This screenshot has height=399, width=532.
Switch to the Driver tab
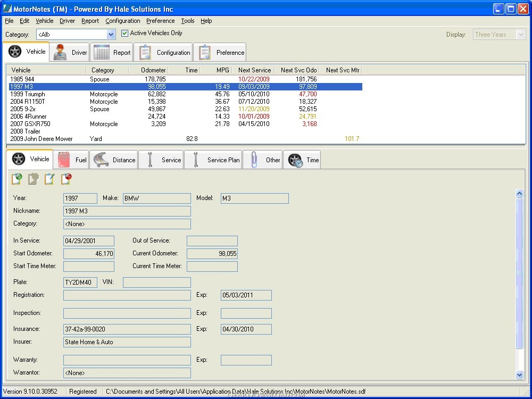70,52
